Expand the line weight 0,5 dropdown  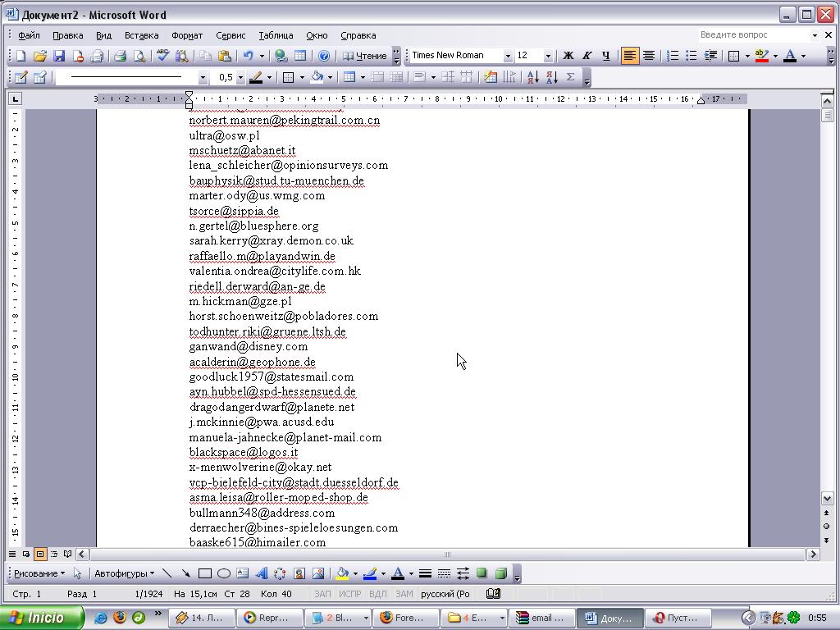[x=240, y=78]
